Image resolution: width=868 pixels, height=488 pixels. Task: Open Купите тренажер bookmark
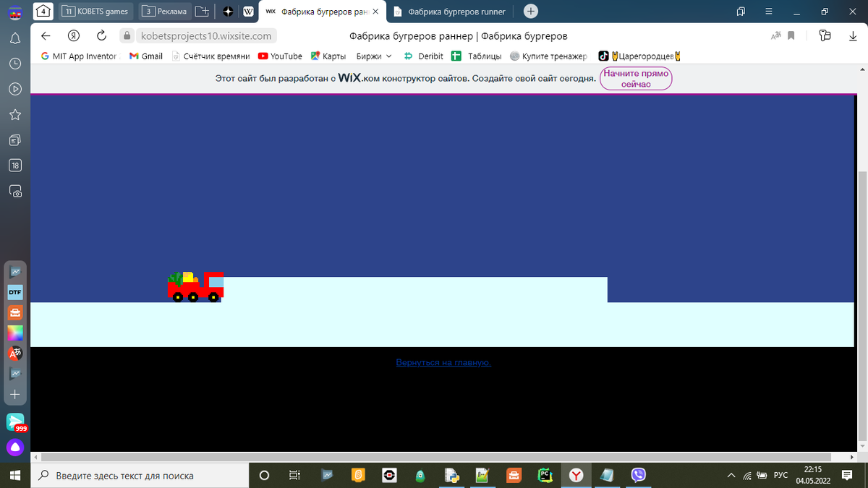549,56
